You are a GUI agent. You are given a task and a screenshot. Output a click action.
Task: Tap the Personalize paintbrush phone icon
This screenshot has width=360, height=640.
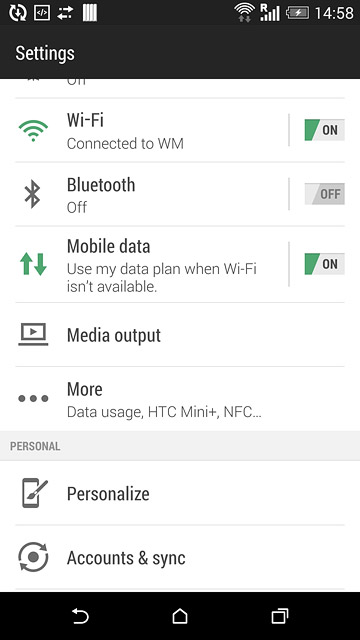[34, 493]
